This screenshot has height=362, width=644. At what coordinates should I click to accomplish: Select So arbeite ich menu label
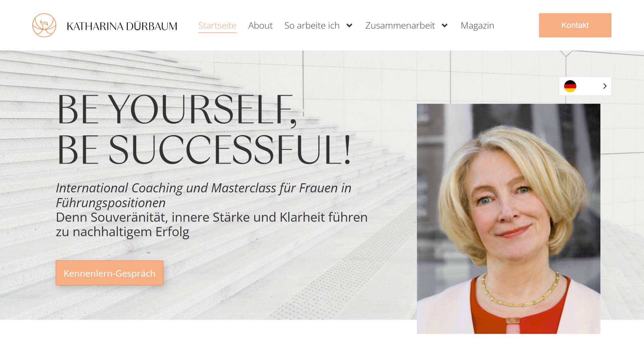click(x=312, y=25)
